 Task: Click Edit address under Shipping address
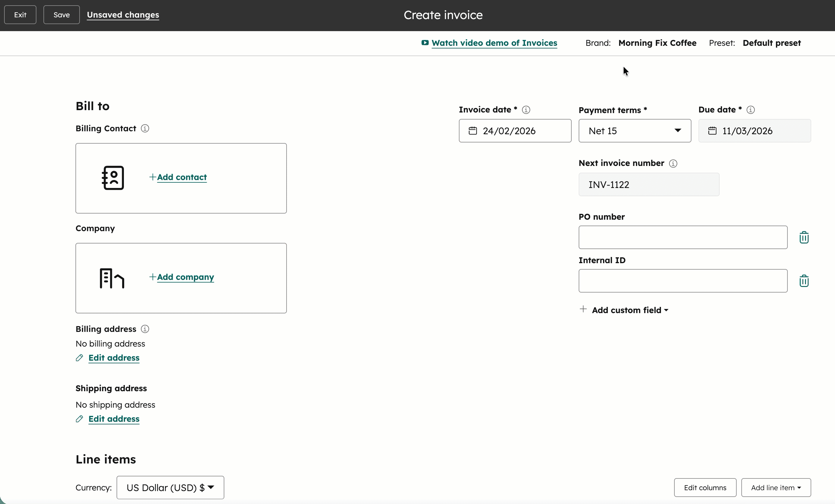[114, 419]
